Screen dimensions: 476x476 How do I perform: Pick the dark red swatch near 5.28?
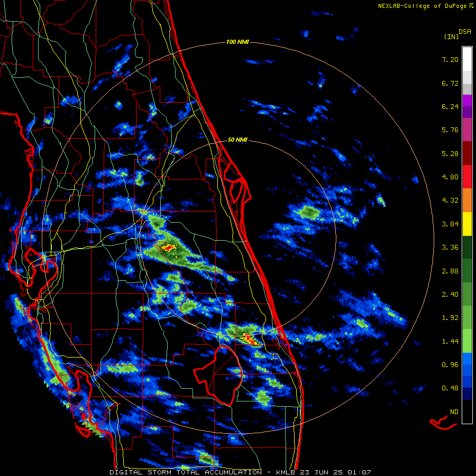tap(467, 153)
